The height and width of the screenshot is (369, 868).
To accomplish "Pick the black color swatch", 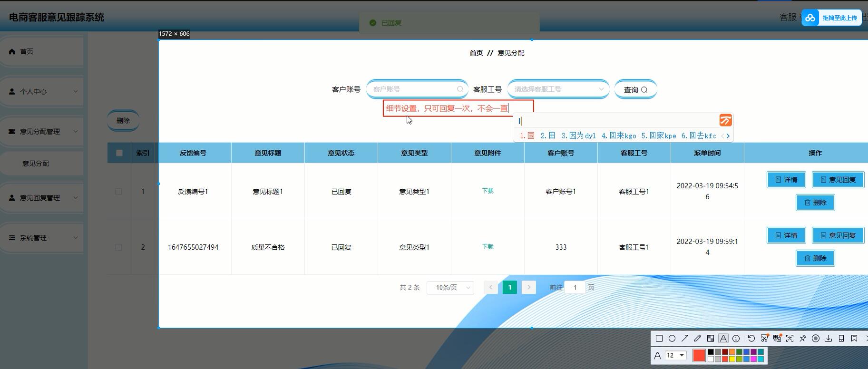I will coord(711,352).
